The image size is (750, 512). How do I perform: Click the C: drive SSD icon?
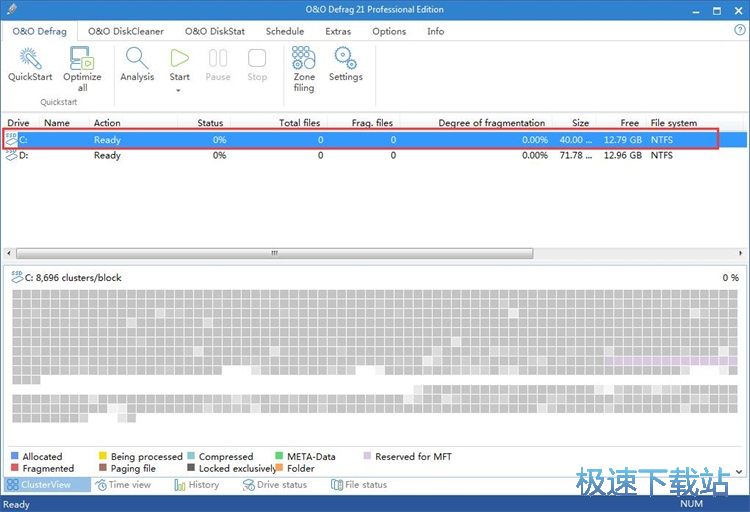pyautogui.click(x=11, y=139)
